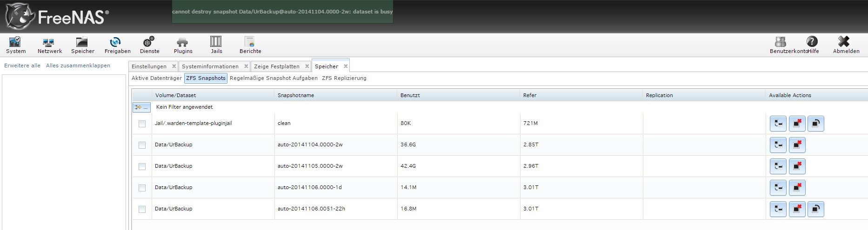Clone snapshot auto-20141106.0051-22h
The width and height of the screenshot is (868, 230).
[778, 209]
